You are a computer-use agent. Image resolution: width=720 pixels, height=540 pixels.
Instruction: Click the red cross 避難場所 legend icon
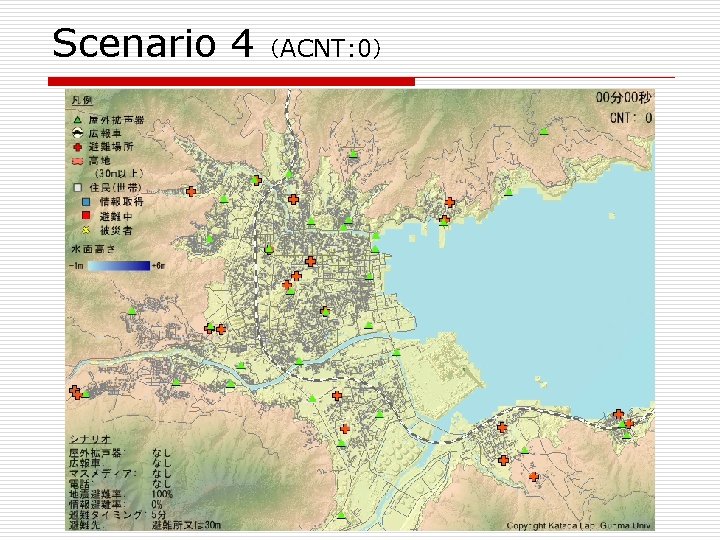(x=78, y=147)
